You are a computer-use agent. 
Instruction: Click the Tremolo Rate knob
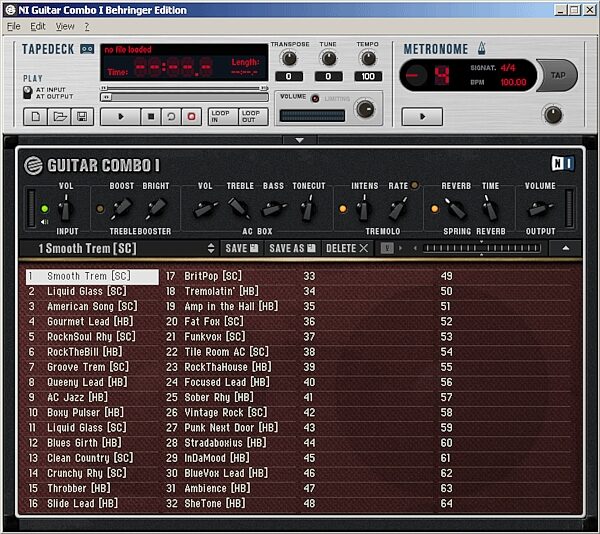(x=398, y=208)
